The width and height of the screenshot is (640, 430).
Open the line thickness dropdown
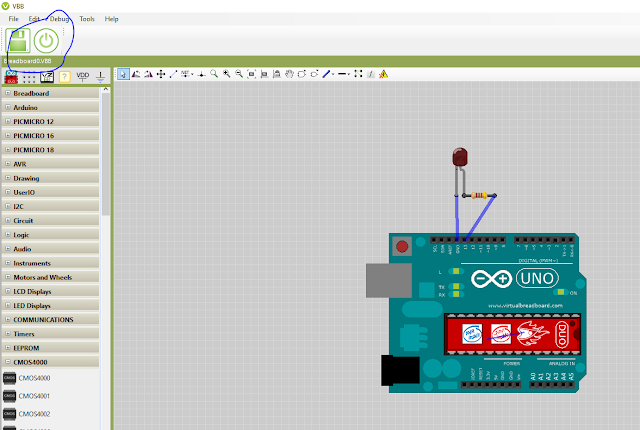click(349, 74)
